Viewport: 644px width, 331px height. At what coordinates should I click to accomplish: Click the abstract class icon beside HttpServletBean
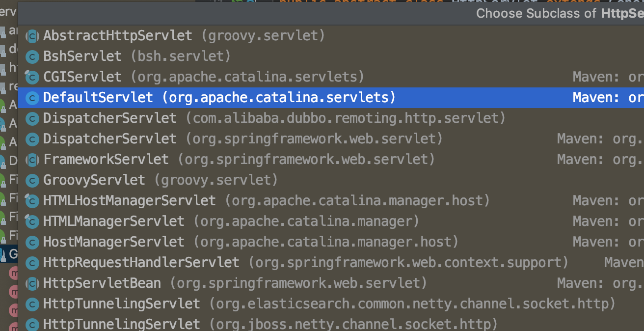click(32, 283)
